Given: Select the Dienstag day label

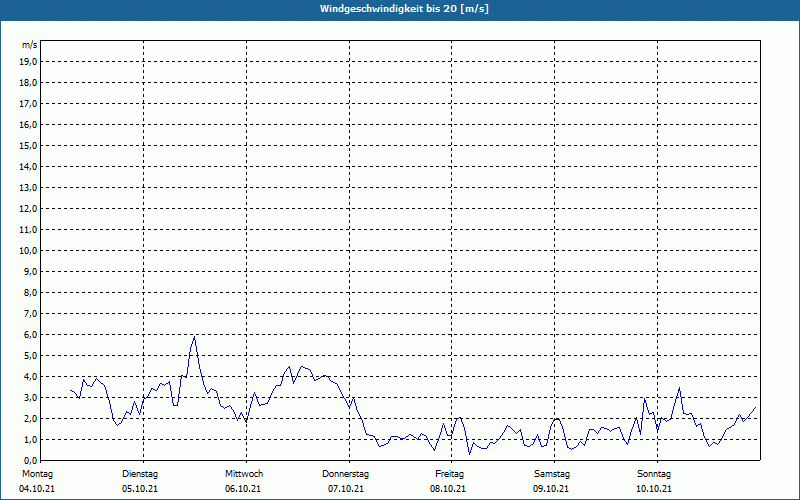Looking at the screenshot, I should pos(140,474).
